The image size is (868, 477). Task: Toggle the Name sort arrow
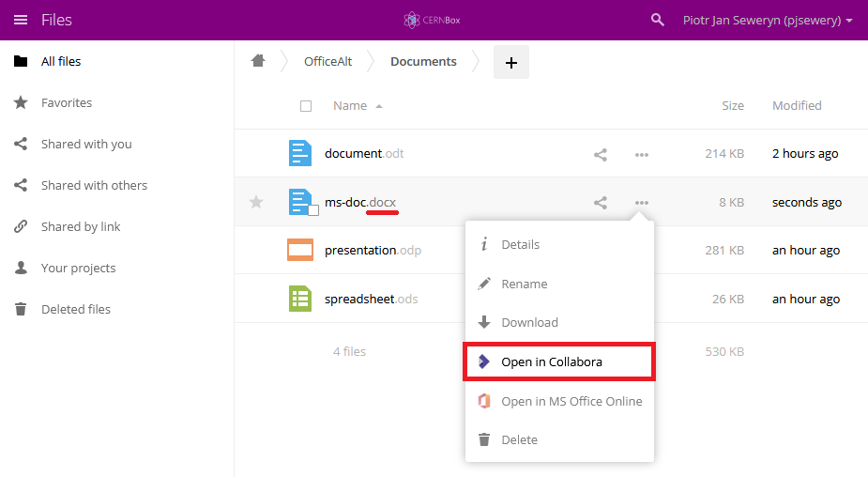pyautogui.click(x=379, y=106)
